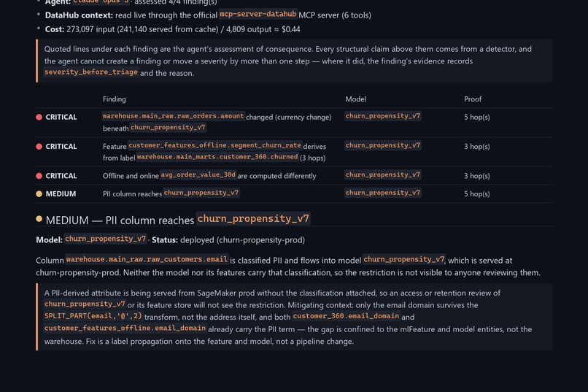Image resolution: width=588 pixels, height=392 pixels.
Task: Select warehouse.main_raw.raw_customers.email code text
Action: [x=147, y=260]
